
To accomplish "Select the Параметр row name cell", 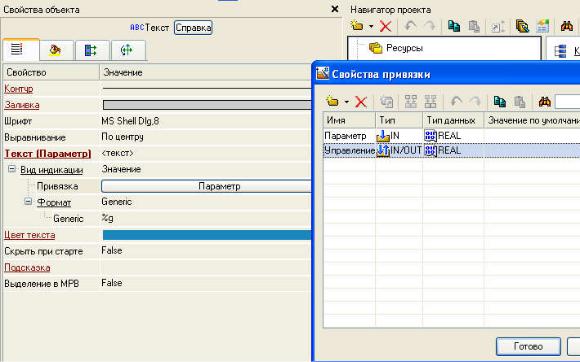I will point(349,136).
